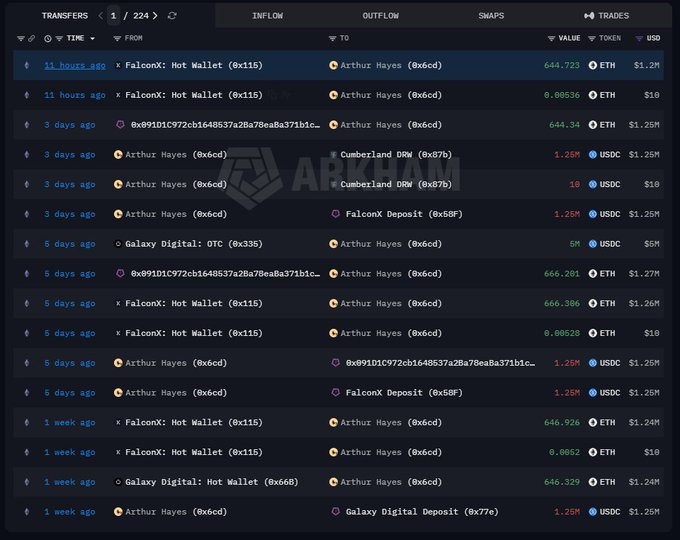Filter by the Time column
This screenshot has height=540, width=680.
point(59,39)
